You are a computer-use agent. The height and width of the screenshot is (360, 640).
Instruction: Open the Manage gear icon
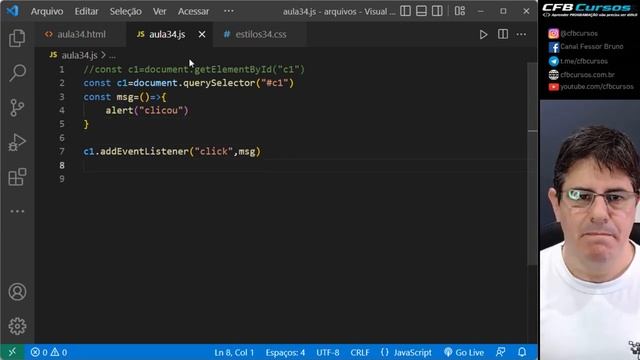(17, 326)
